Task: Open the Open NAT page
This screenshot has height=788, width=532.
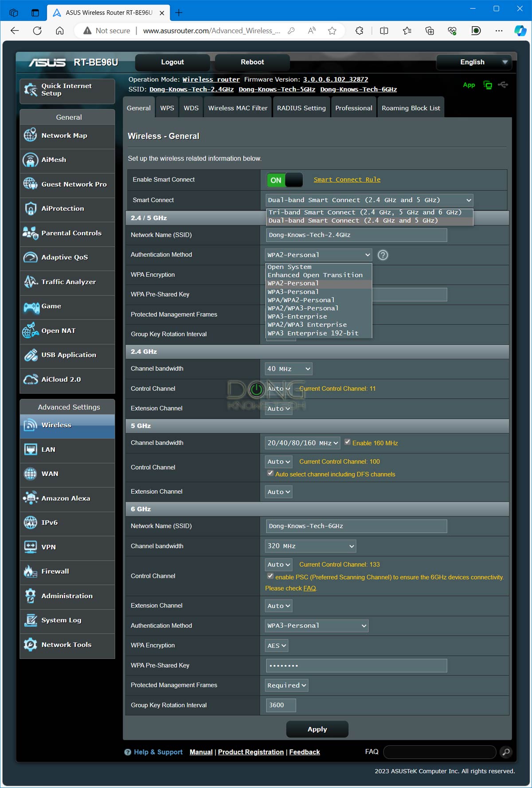Action: click(67, 331)
